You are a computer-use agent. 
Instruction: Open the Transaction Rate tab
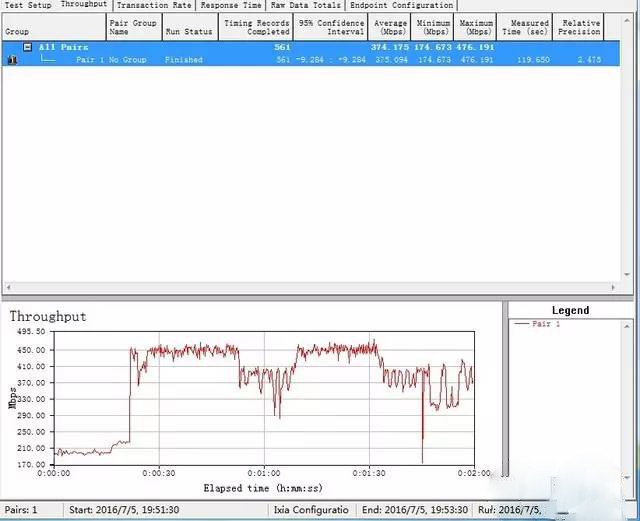(x=153, y=5)
